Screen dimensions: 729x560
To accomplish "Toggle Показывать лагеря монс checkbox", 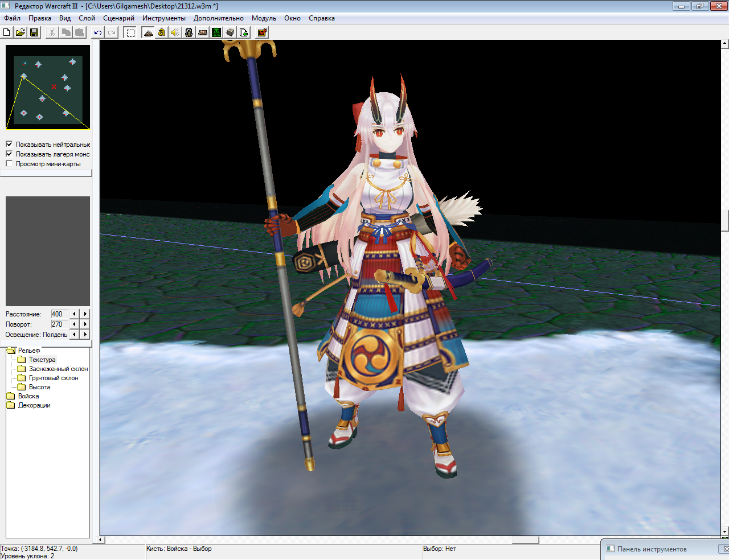I will tap(9, 154).
